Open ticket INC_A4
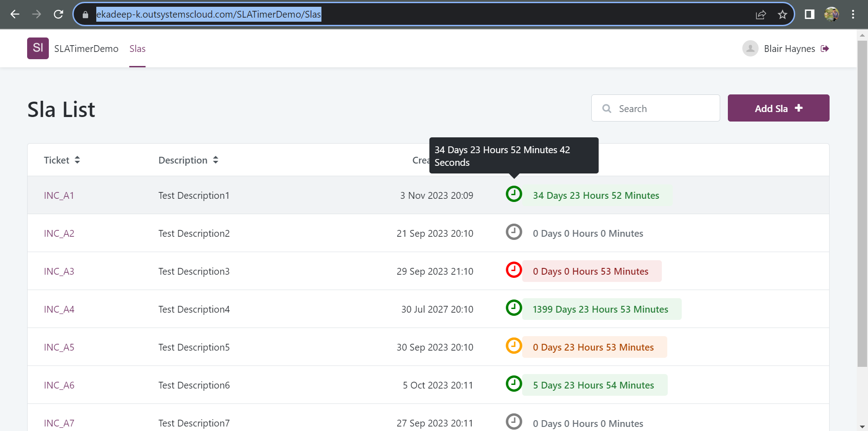The width and height of the screenshot is (868, 431). click(59, 309)
